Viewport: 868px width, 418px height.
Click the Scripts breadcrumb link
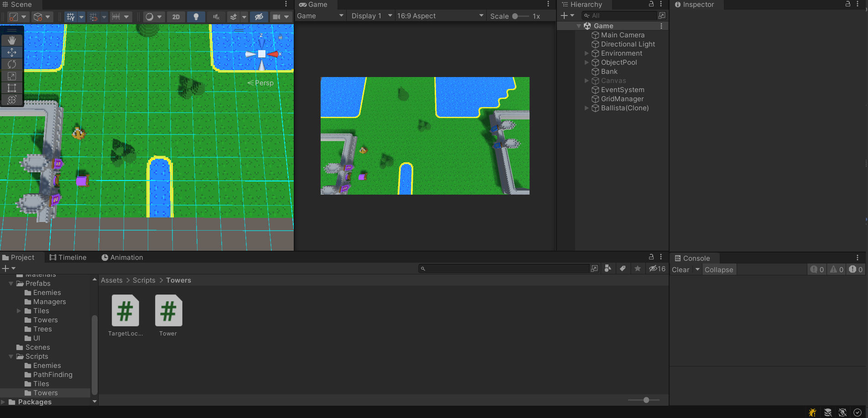(x=144, y=280)
